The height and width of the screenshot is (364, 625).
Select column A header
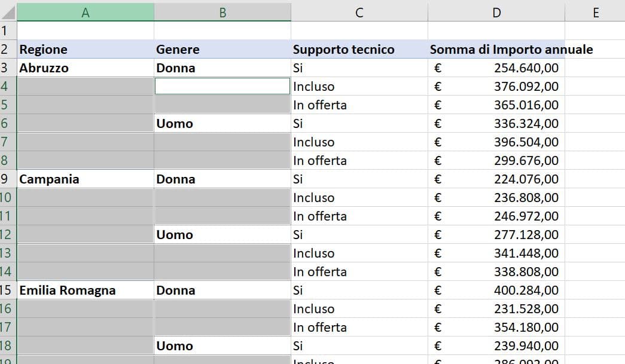pyautogui.click(x=86, y=12)
